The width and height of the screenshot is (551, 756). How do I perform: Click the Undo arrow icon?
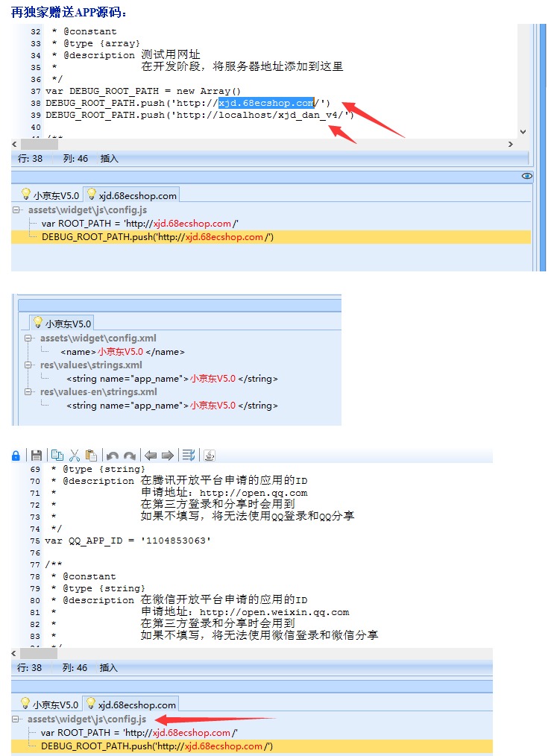[113, 456]
